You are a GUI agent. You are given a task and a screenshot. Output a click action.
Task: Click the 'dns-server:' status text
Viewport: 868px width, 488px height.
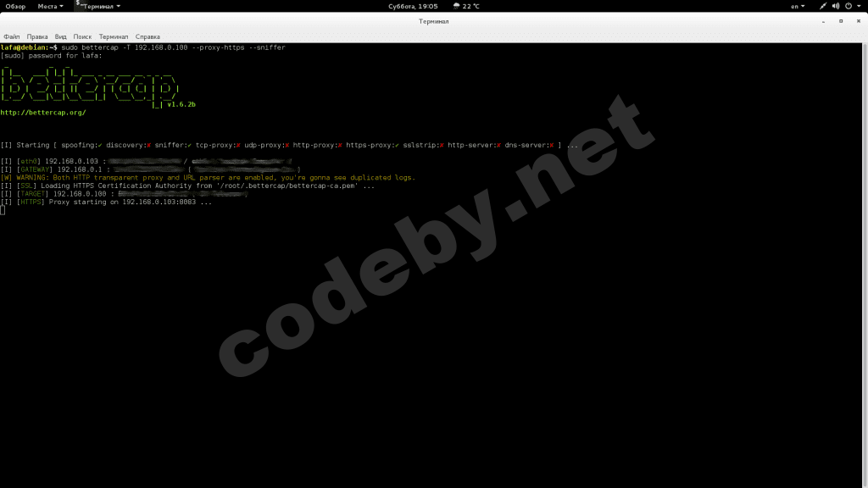(x=529, y=145)
